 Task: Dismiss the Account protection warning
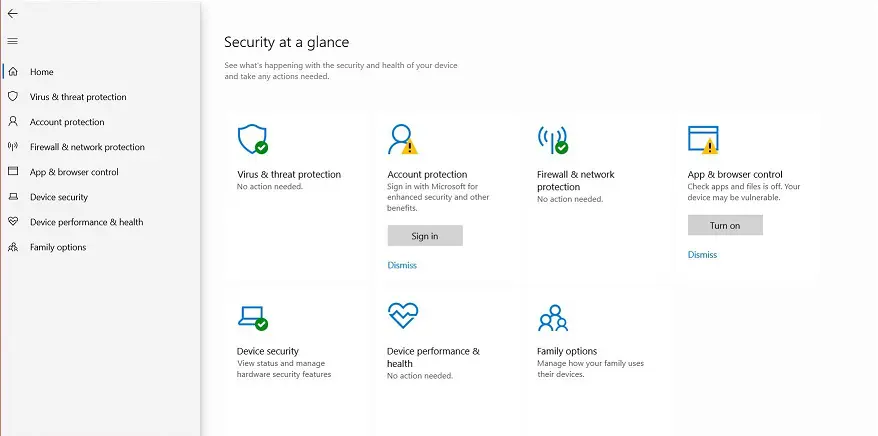tap(402, 265)
